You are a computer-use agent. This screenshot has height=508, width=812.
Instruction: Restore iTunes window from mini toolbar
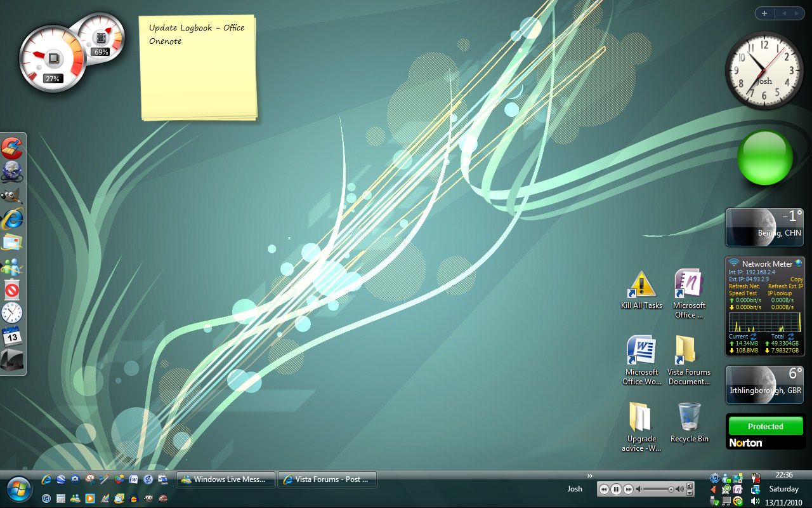point(690,486)
